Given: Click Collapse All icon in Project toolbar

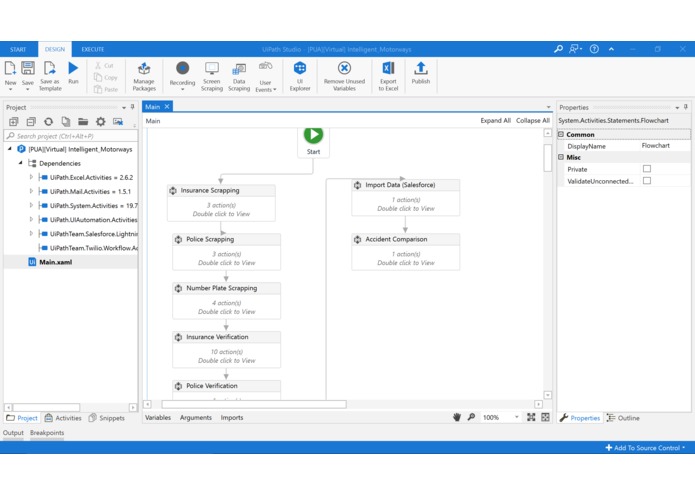Looking at the screenshot, I should click(31, 121).
